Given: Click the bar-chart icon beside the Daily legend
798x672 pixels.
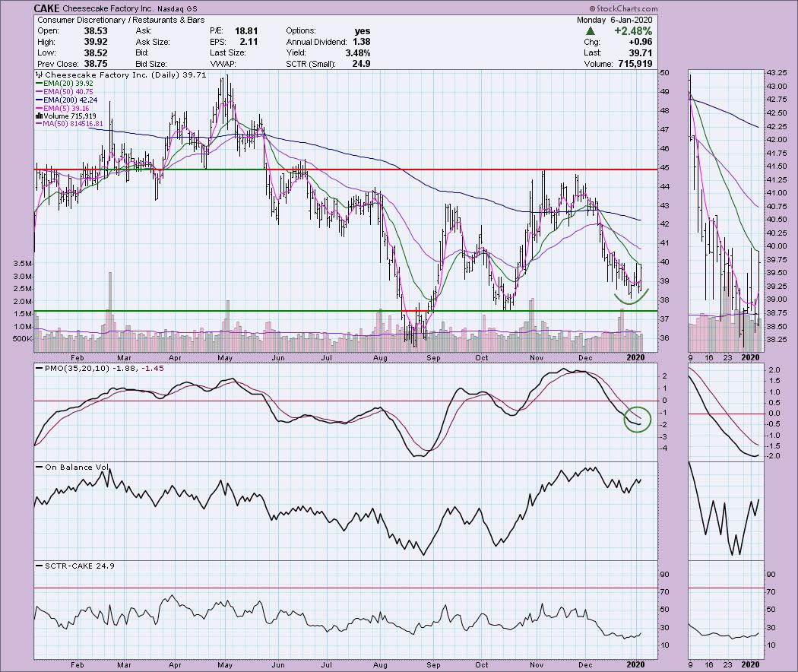Looking at the screenshot, I should tap(40, 74).
